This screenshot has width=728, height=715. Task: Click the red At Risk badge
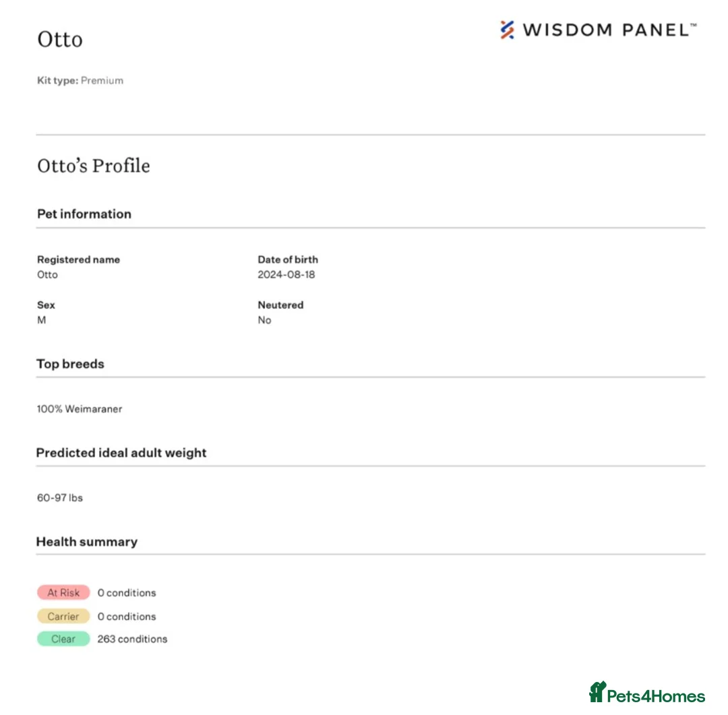(x=63, y=593)
